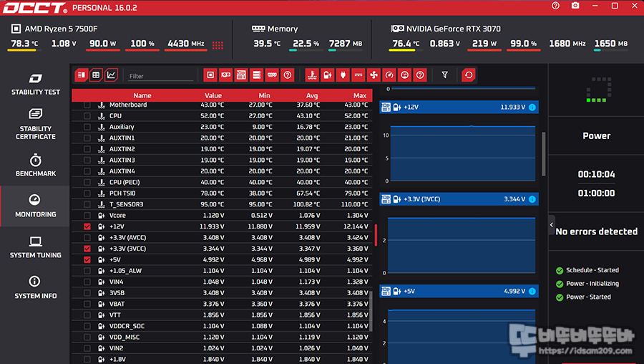This screenshot has width=644, height=364.
Task: Click the sensor table vertical scrollbar
Action: (371, 312)
